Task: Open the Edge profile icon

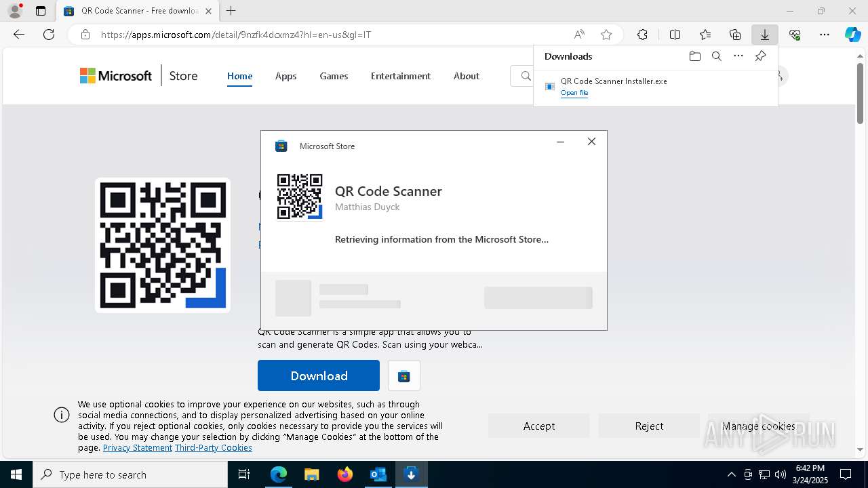Action: tap(15, 11)
